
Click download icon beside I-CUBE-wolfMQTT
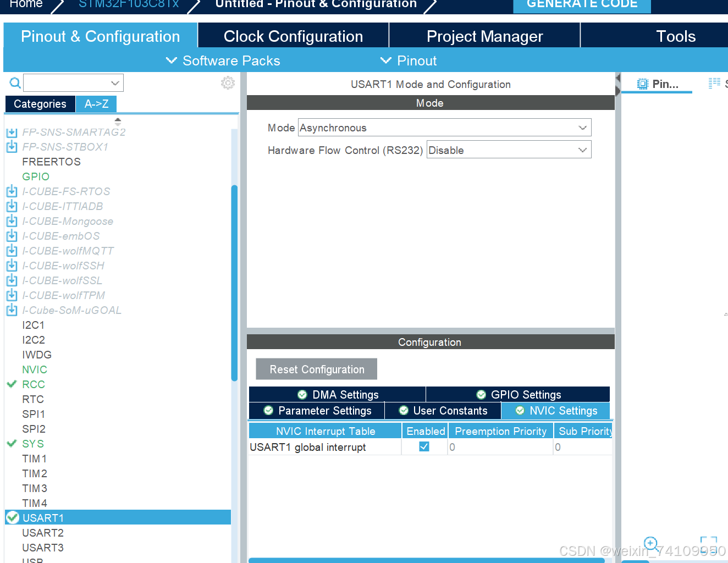pos(12,251)
